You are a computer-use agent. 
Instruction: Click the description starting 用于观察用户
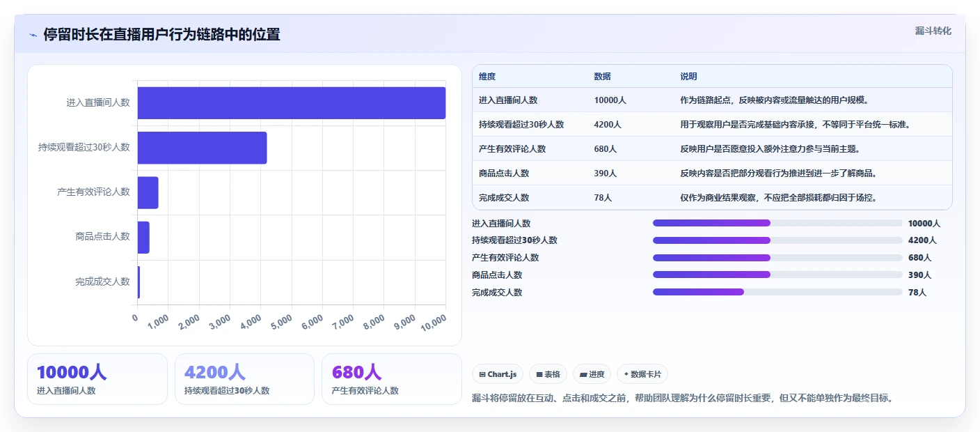click(x=796, y=125)
